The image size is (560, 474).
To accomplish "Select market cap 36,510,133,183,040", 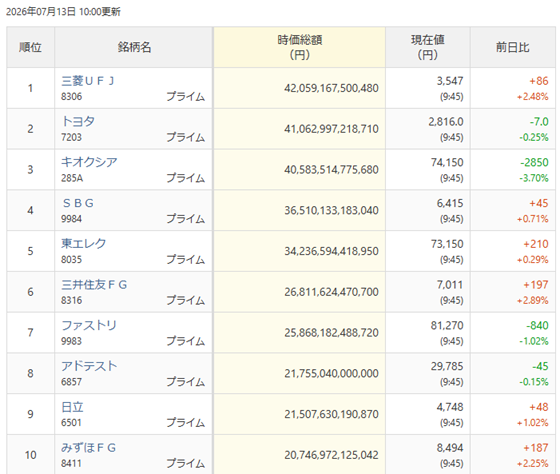I will coord(331,210).
